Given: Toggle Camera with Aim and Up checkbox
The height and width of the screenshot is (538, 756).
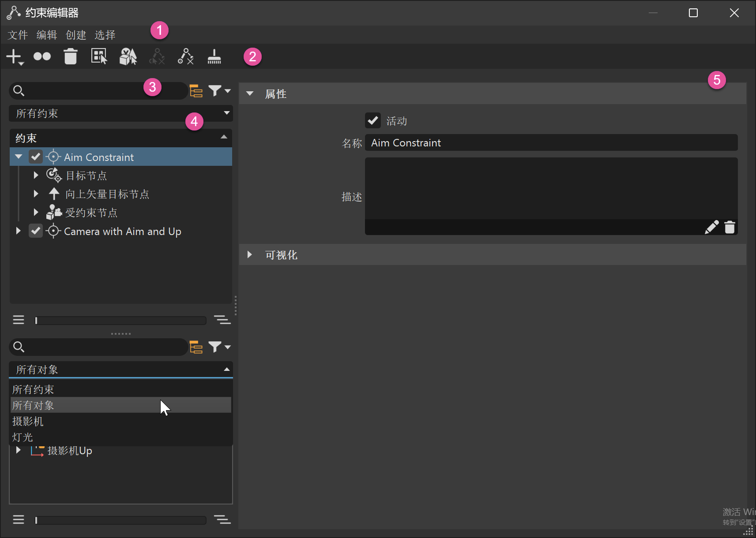Looking at the screenshot, I should click(36, 231).
